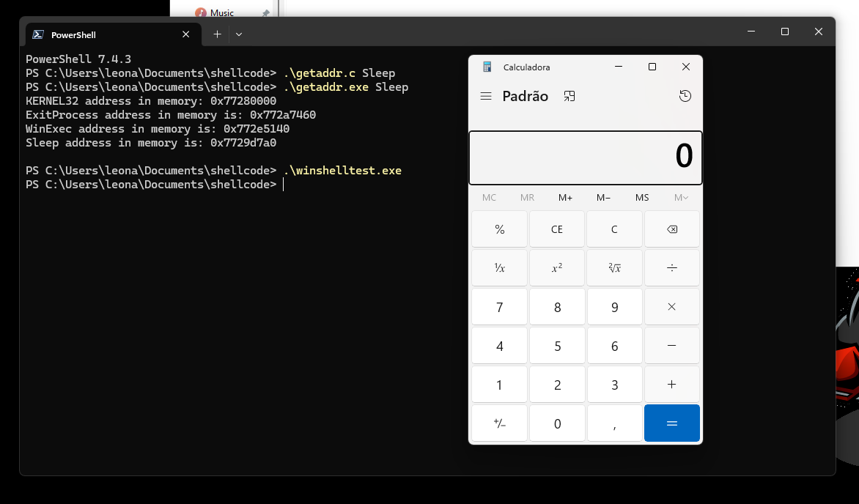Click the reciprocal 1/x button
The image size is (859, 504).
click(x=499, y=268)
